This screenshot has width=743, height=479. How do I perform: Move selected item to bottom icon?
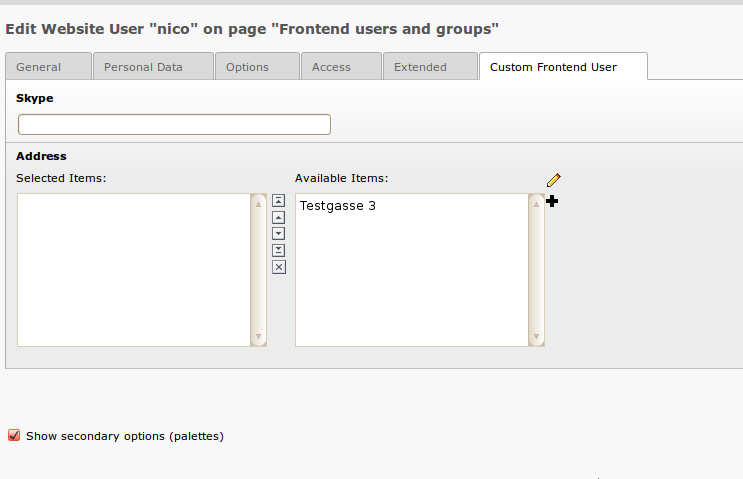279,250
